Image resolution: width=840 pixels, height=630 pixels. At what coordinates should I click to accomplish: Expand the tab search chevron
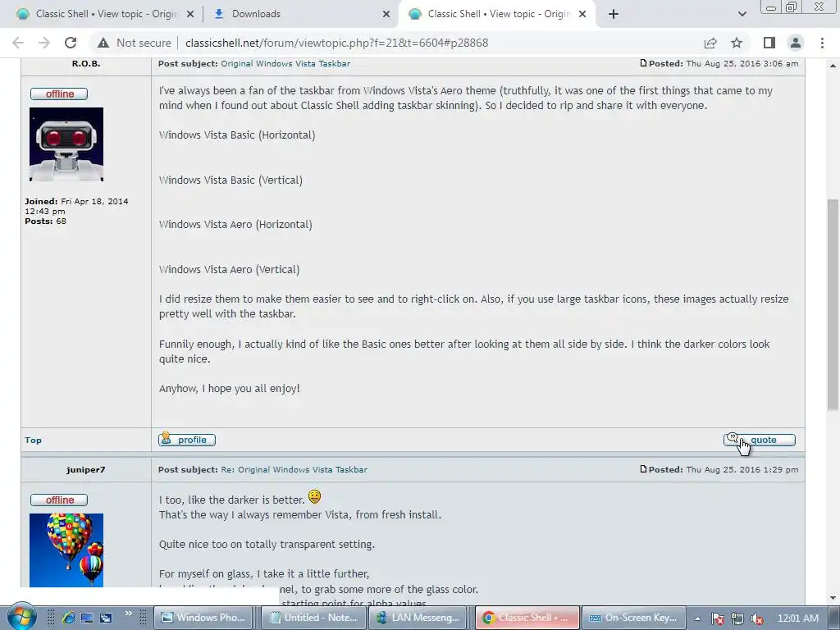point(742,14)
